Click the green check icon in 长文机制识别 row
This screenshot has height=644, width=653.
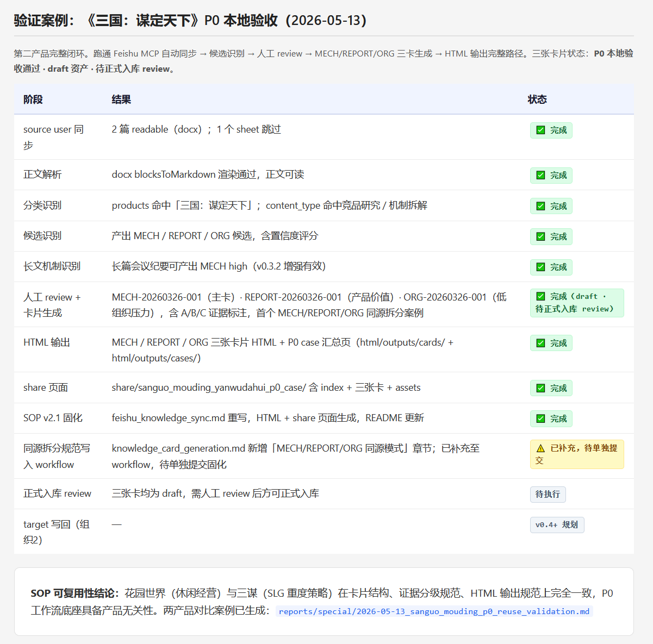[540, 267]
